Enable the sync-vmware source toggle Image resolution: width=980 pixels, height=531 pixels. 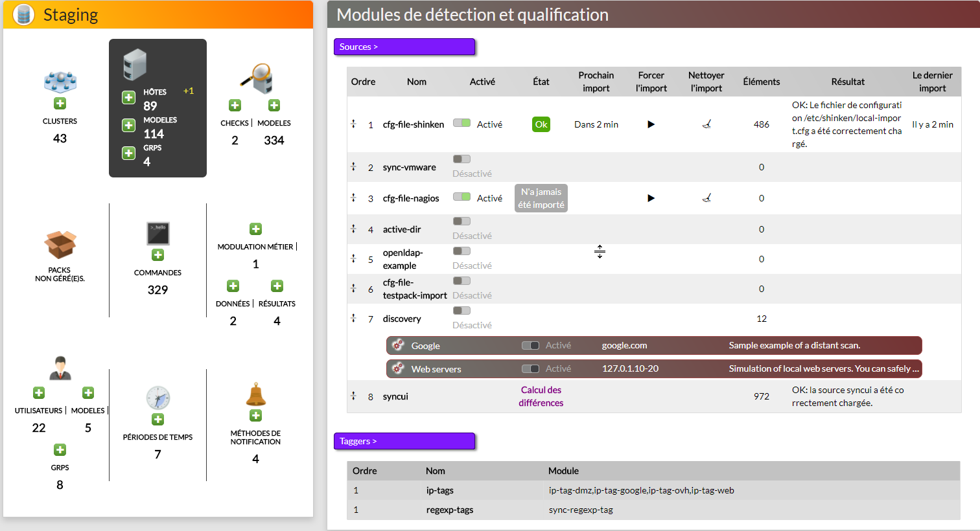[461, 159]
